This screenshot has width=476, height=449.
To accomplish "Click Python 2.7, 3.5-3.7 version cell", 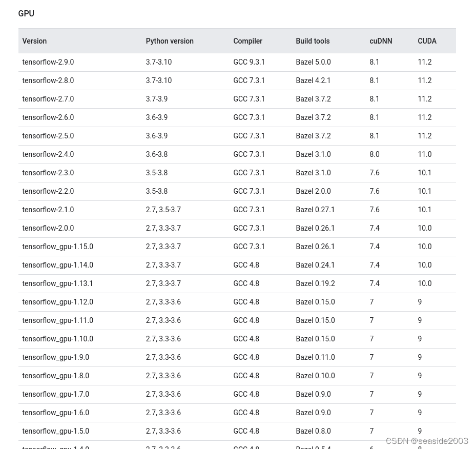I will (x=163, y=210).
